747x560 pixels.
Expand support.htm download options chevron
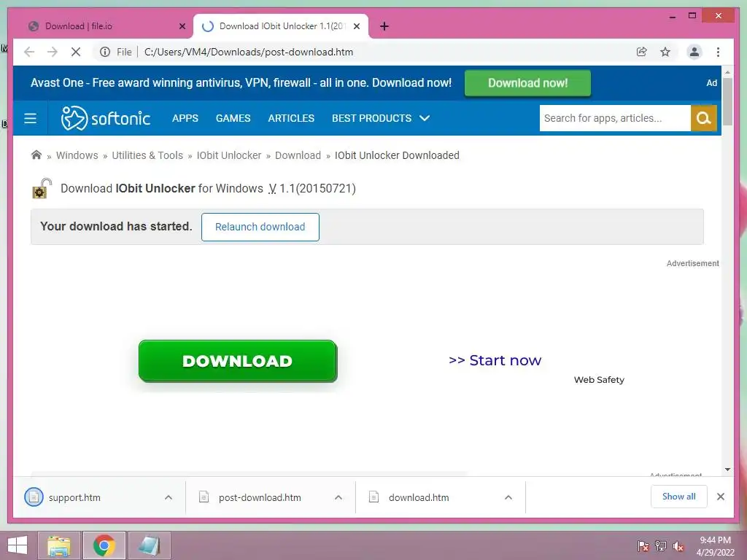pyautogui.click(x=169, y=497)
